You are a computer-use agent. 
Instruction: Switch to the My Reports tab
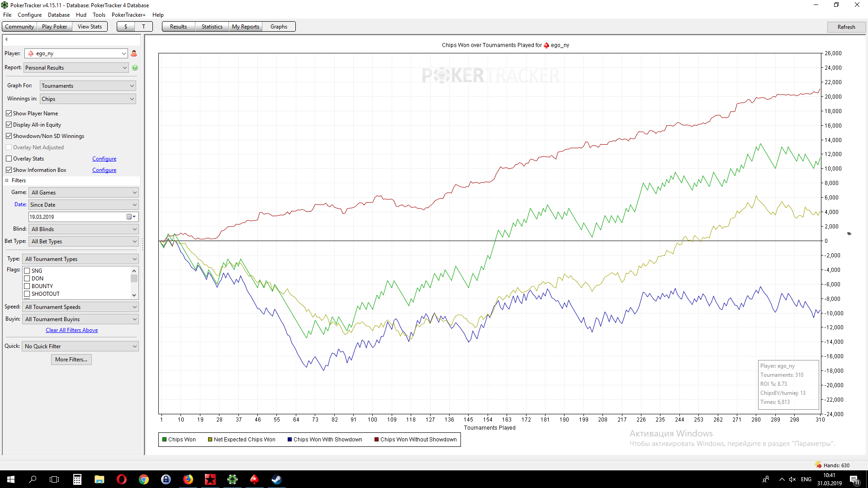(x=246, y=27)
